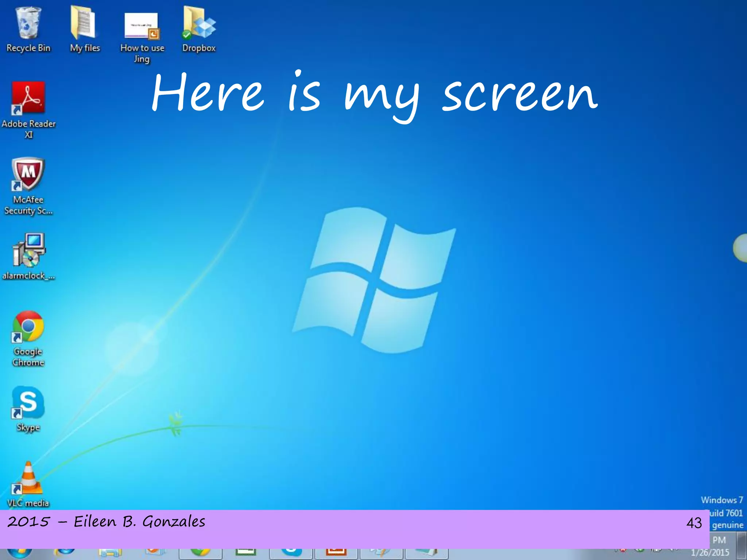This screenshot has height=560, width=747.
Task: Open the Recycle Bin desktop icon
Action: coord(28,29)
